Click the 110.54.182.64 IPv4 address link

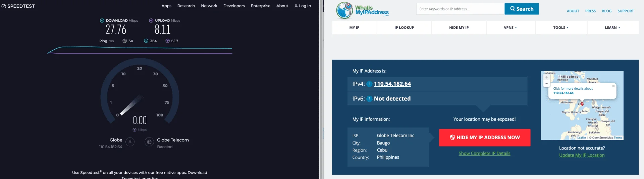tap(392, 84)
